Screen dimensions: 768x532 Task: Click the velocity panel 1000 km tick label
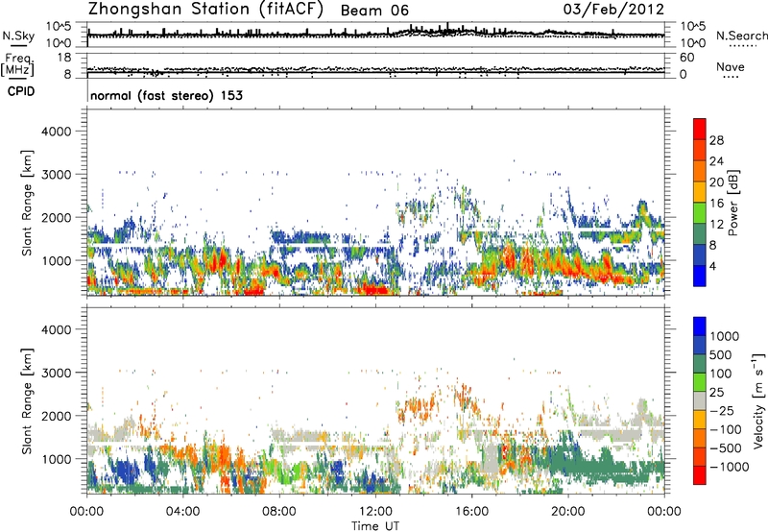pyautogui.click(x=56, y=459)
